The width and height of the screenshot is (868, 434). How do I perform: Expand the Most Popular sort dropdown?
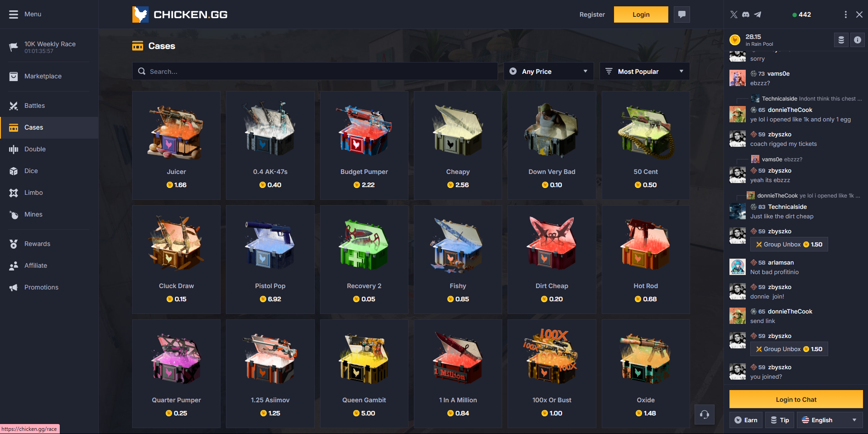point(645,72)
